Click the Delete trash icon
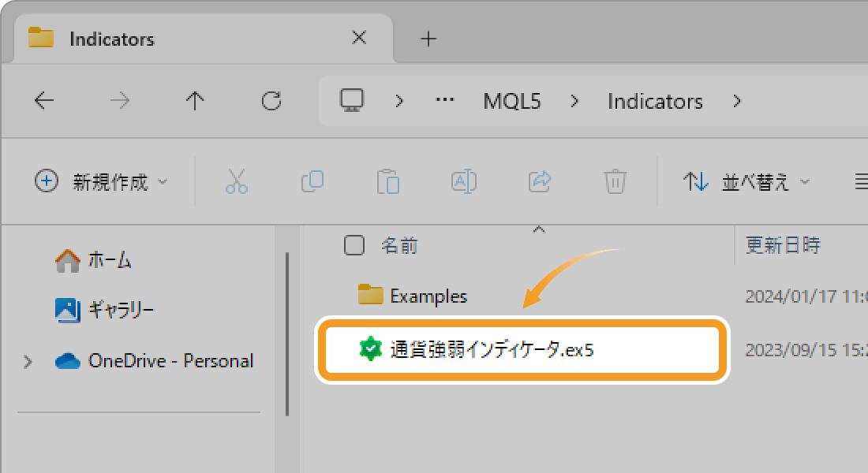Image resolution: width=868 pixels, height=473 pixels. tap(615, 181)
